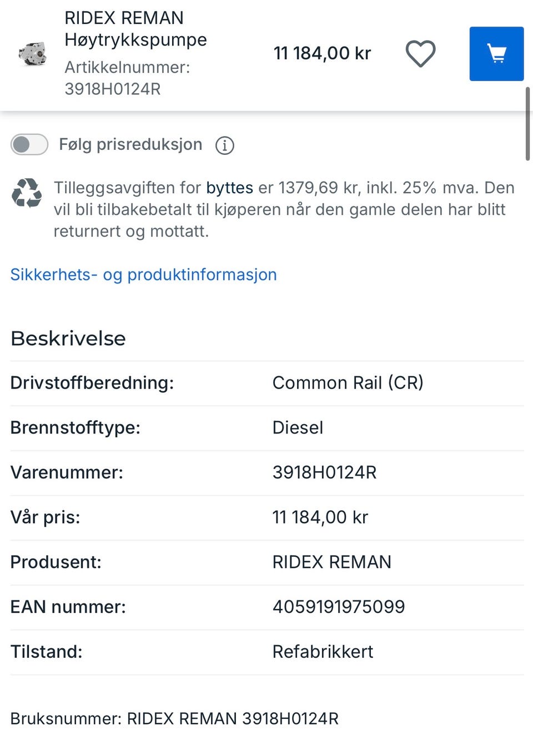533x756 pixels.
Task: Open the RIDEX REMAN pump thumbnail
Action: point(32,54)
